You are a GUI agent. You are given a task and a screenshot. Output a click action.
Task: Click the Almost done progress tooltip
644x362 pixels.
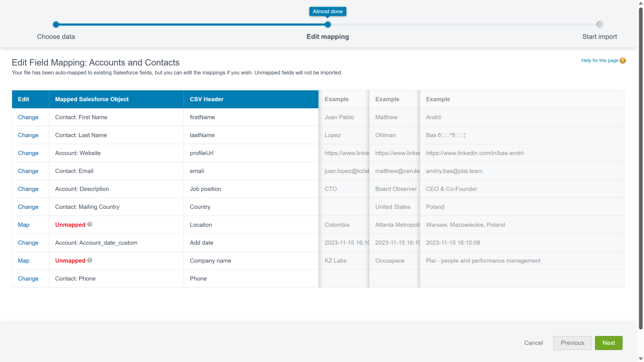click(x=328, y=11)
